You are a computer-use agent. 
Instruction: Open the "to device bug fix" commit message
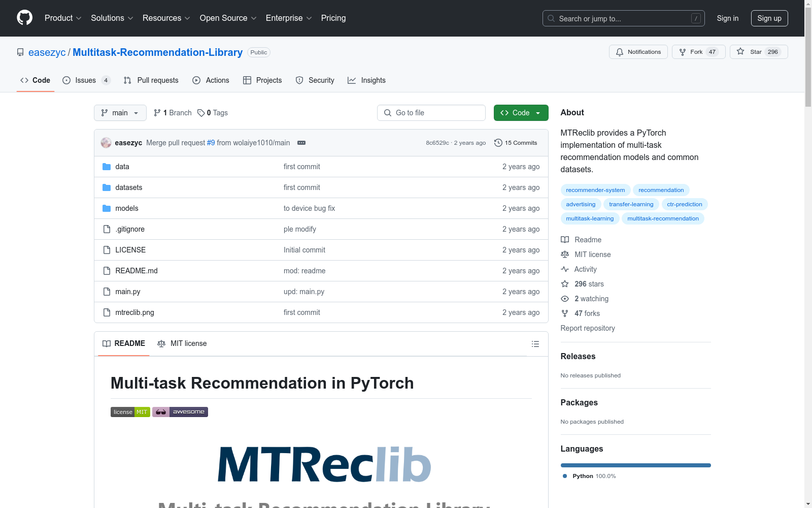coord(310,208)
